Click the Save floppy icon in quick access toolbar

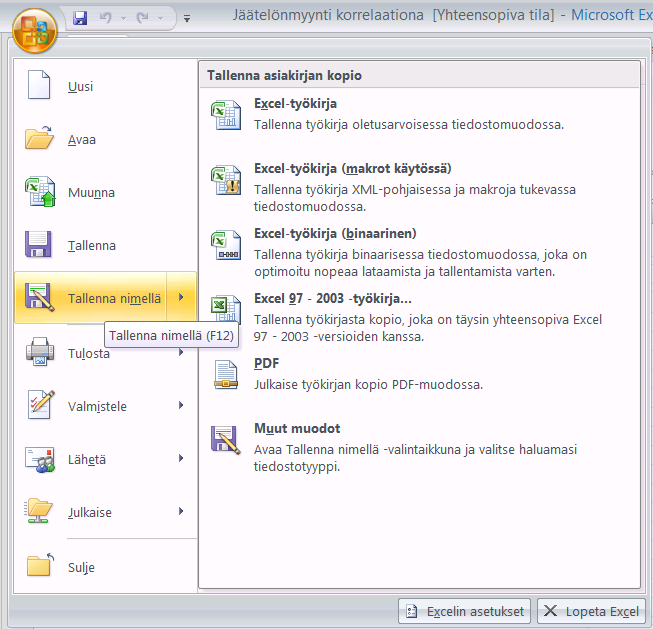tap(80, 18)
